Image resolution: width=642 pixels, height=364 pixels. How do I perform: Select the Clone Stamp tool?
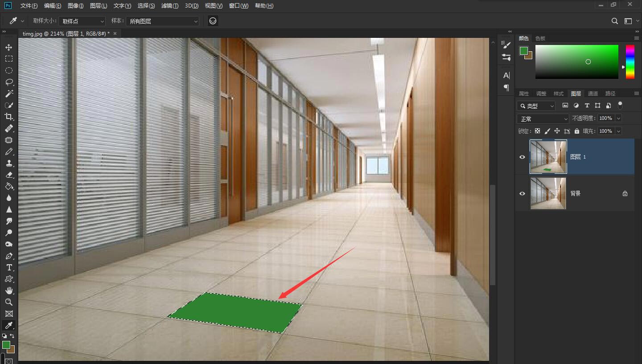pos(9,163)
